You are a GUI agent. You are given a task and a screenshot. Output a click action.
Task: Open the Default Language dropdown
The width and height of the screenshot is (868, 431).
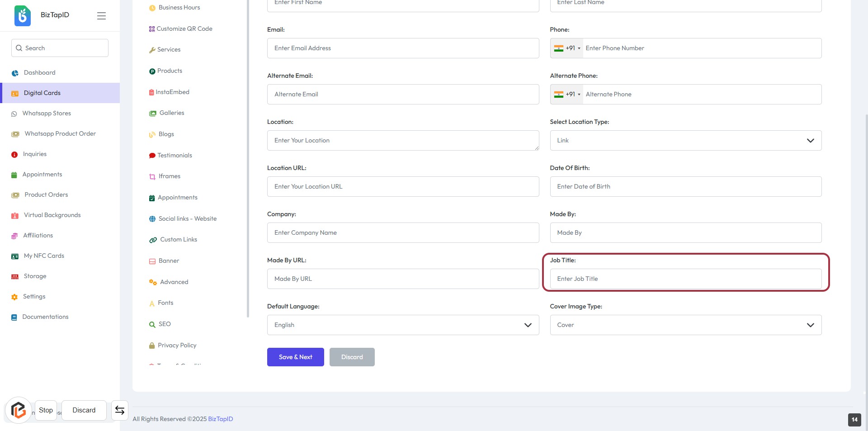(403, 325)
